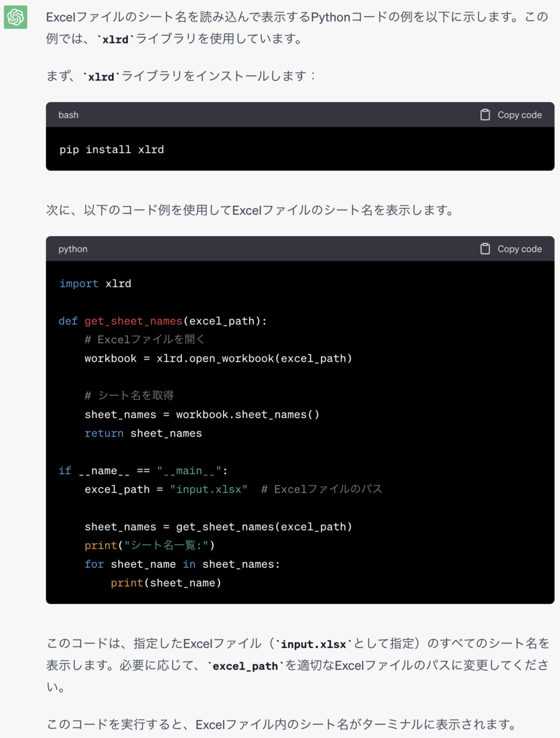
Task: Click the clipboard icon on the bash code block
Action: click(485, 114)
